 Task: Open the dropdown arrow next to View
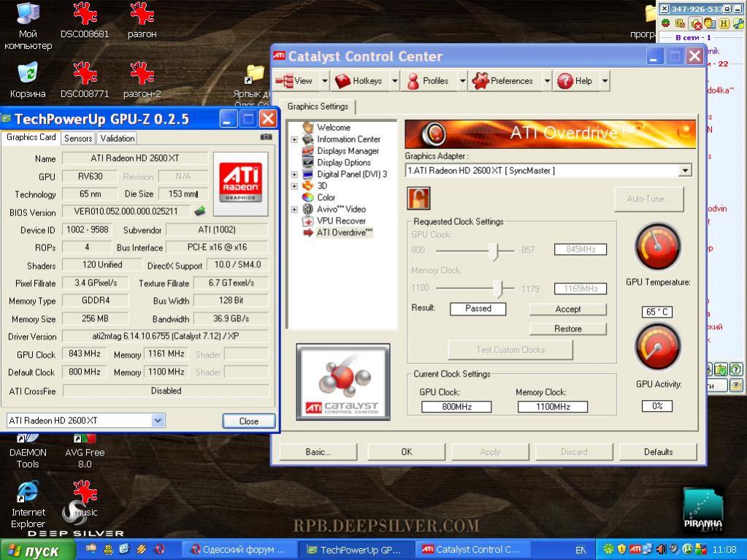pos(325,81)
